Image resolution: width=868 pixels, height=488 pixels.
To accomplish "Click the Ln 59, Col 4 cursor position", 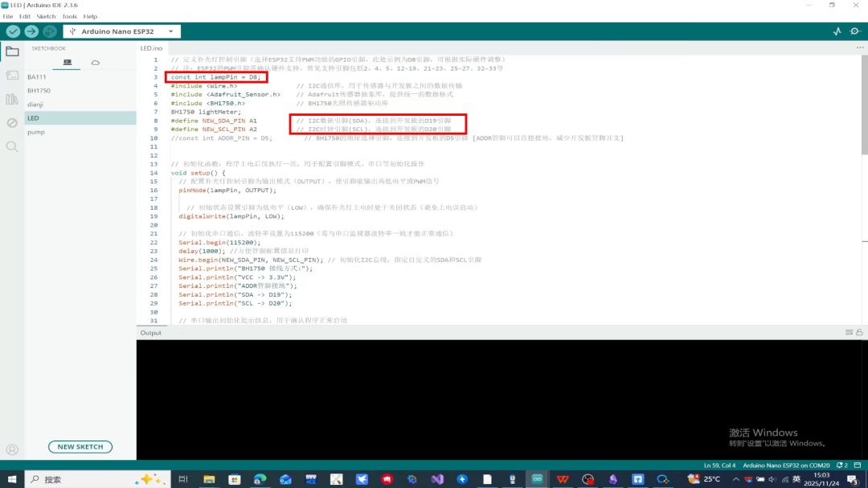I will [719, 465].
